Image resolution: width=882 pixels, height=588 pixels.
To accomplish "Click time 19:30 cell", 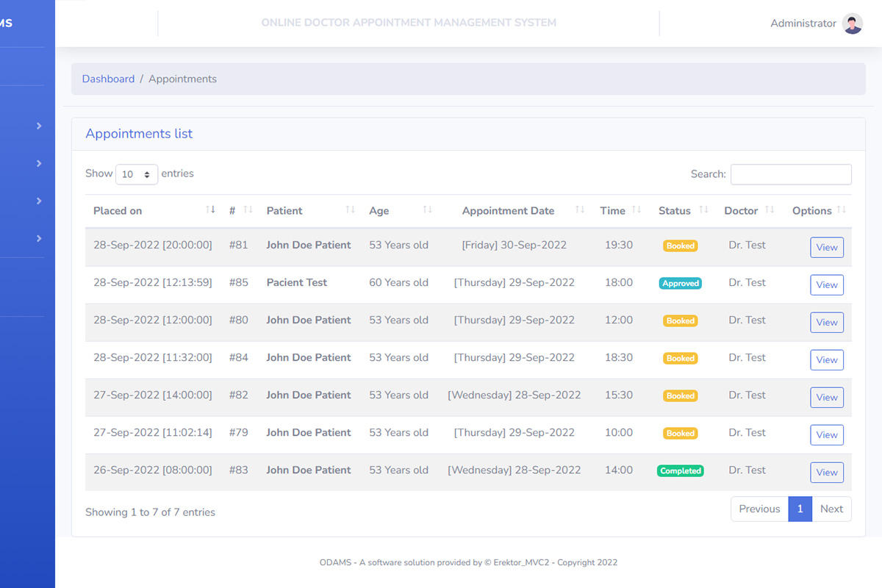I will [x=619, y=245].
